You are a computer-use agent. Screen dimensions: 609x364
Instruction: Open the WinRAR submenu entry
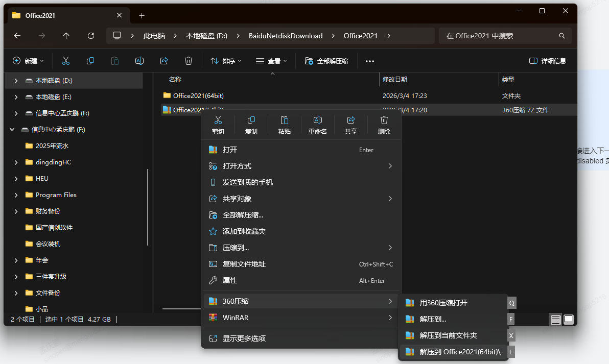(301, 318)
